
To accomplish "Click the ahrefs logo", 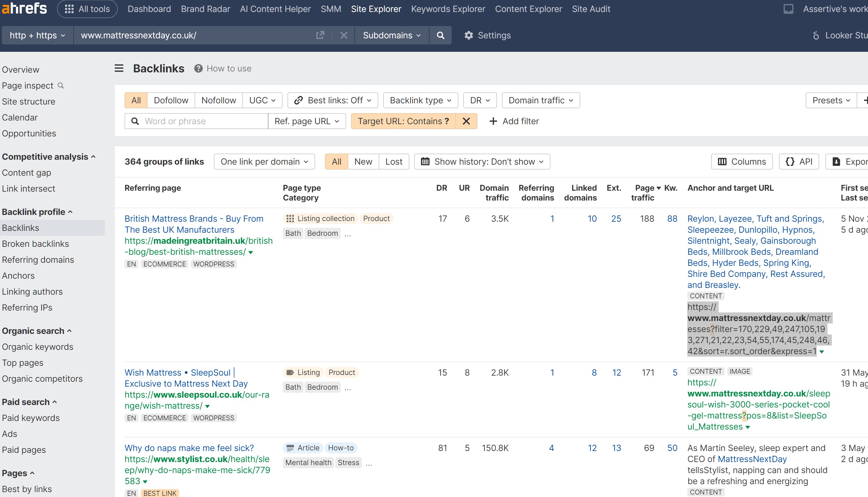I will coord(24,9).
